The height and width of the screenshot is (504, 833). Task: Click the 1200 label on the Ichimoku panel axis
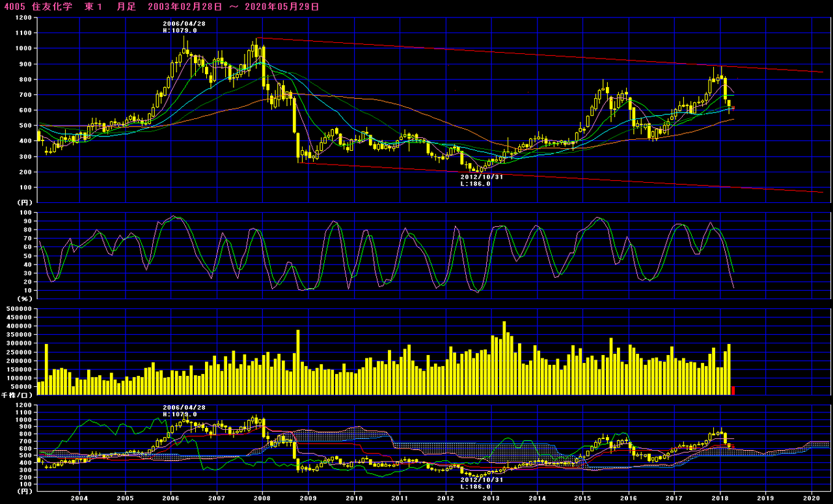coord(22,405)
